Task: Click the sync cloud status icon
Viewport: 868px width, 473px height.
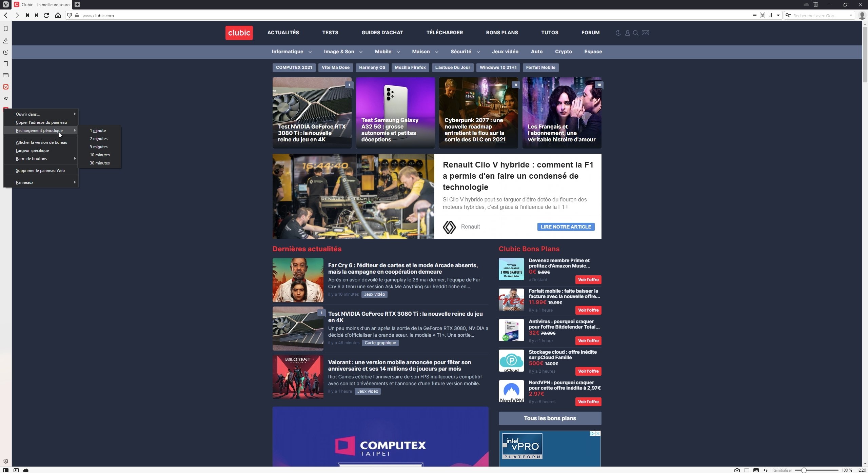Action: click(x=26, y=470)
